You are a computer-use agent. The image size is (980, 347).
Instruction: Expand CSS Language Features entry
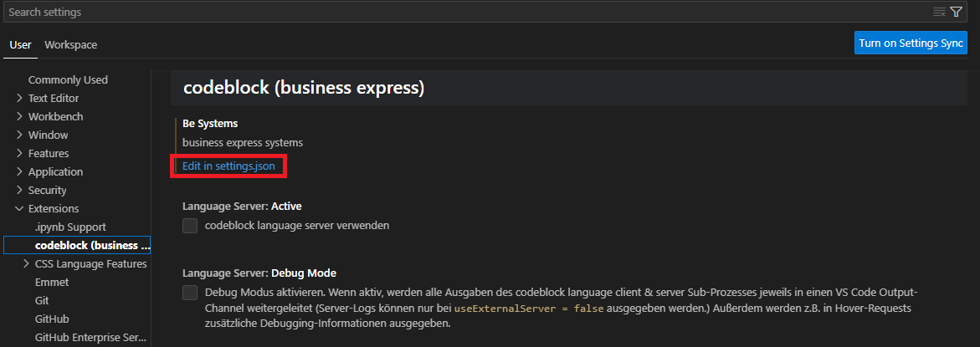point(27,264)
